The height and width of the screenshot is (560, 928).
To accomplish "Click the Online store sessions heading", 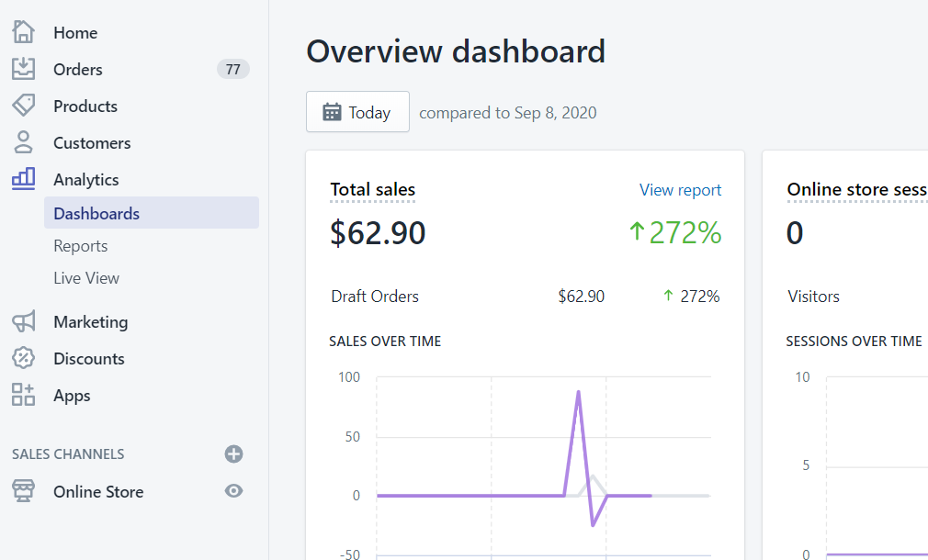I will pos(857,190).
